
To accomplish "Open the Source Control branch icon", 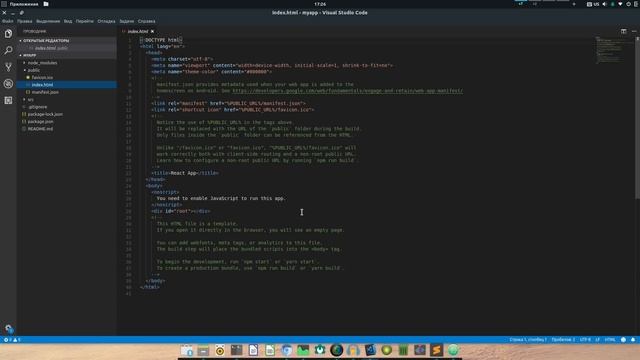I will (8, 67).
